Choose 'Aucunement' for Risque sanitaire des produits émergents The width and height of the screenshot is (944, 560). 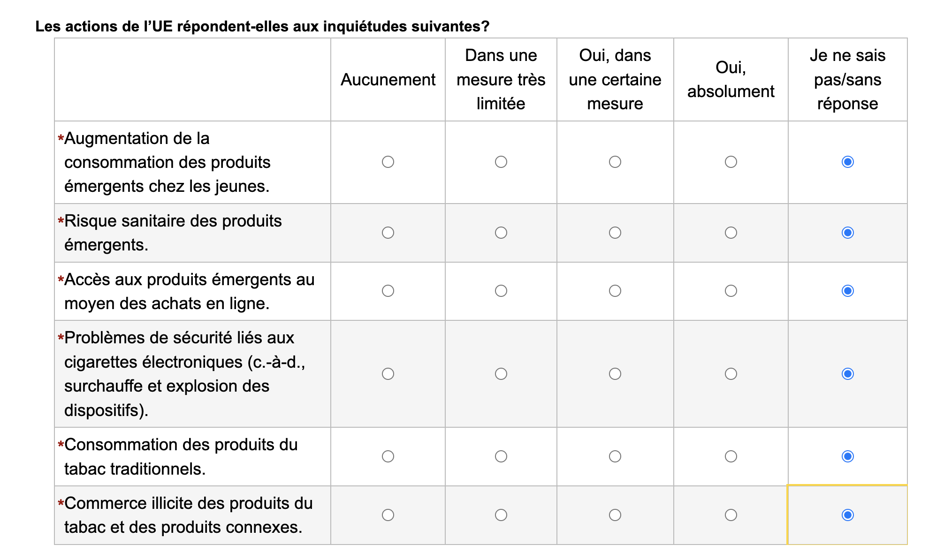click(388, 233)
